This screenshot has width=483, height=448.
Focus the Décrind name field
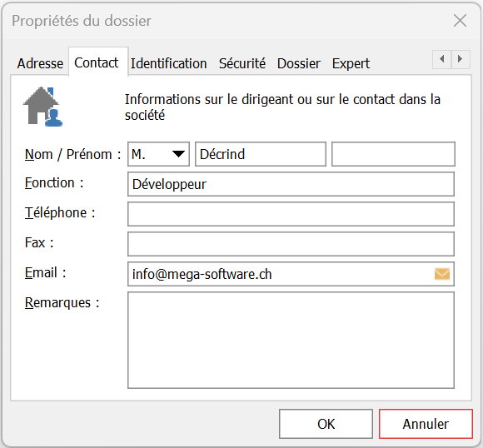point(261,154)
